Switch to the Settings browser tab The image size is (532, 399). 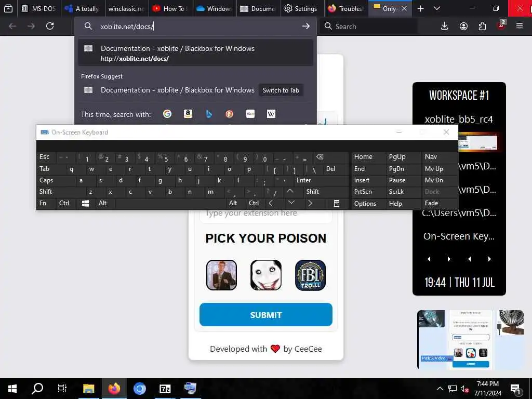click(302, 8)
